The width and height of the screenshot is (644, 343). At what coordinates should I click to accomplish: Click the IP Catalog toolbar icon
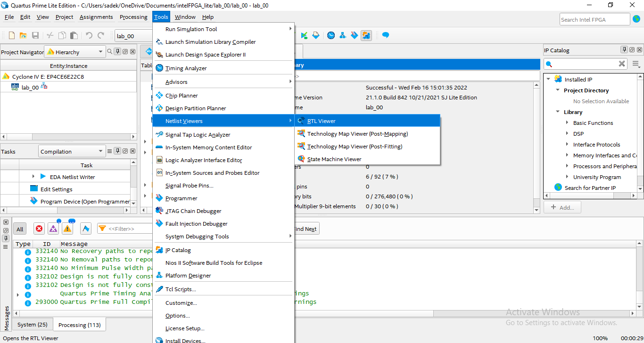[366, 35]
